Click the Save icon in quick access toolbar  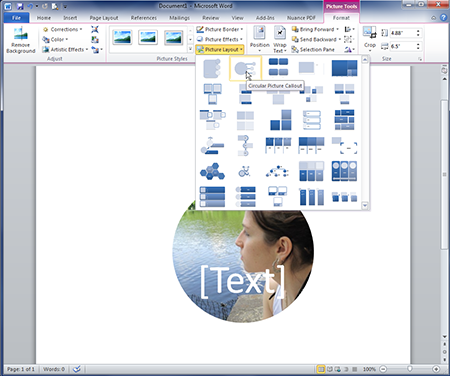[20, 6]
